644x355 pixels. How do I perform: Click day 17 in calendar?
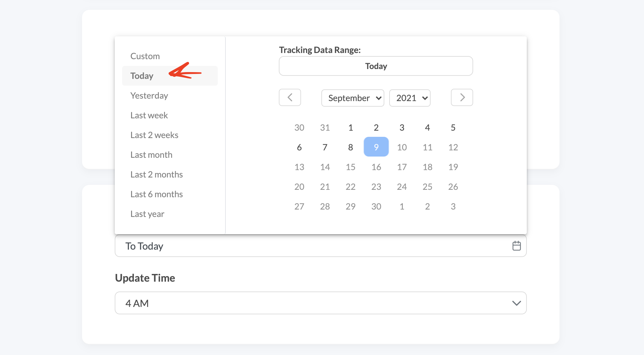402,167
